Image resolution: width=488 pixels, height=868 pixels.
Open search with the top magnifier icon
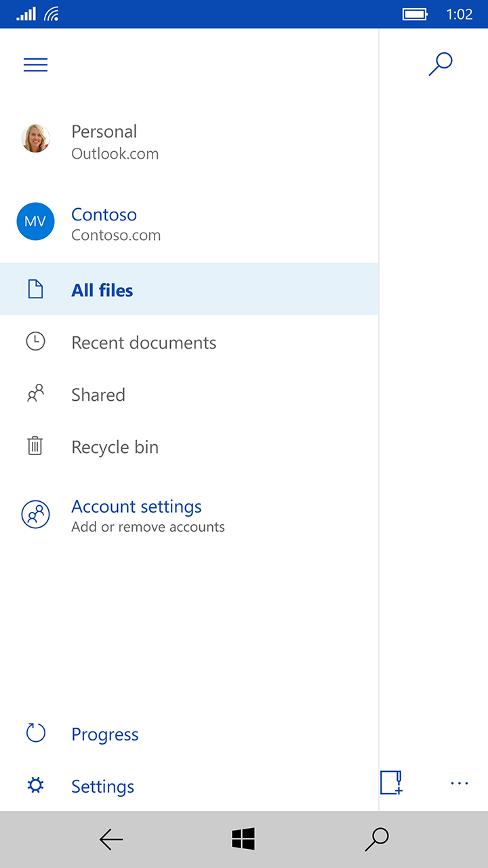pos(441,64)
